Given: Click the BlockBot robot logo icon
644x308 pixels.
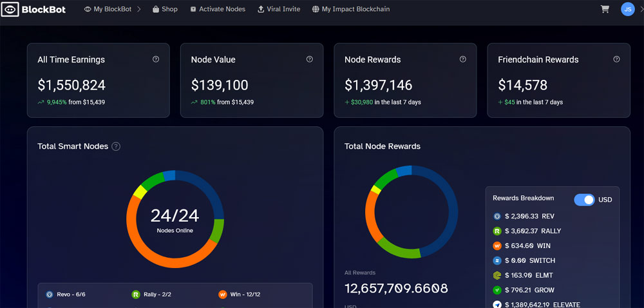Looking at the screenshot, I should point(10,10).
